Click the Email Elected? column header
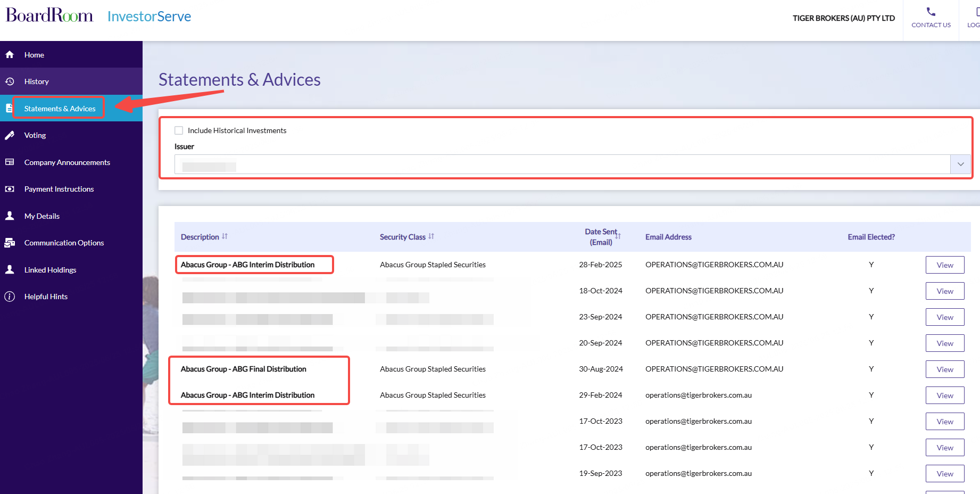Viewport: 980px width, 494px height. (871, 237)
